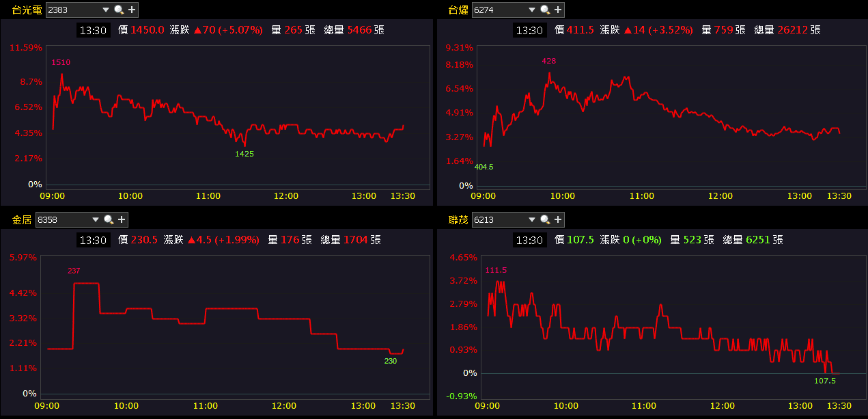Click the 111.5 high label on 聯茂 chart
The width and height of the screenshot is (868, 419).
click(x=496, y=271)
